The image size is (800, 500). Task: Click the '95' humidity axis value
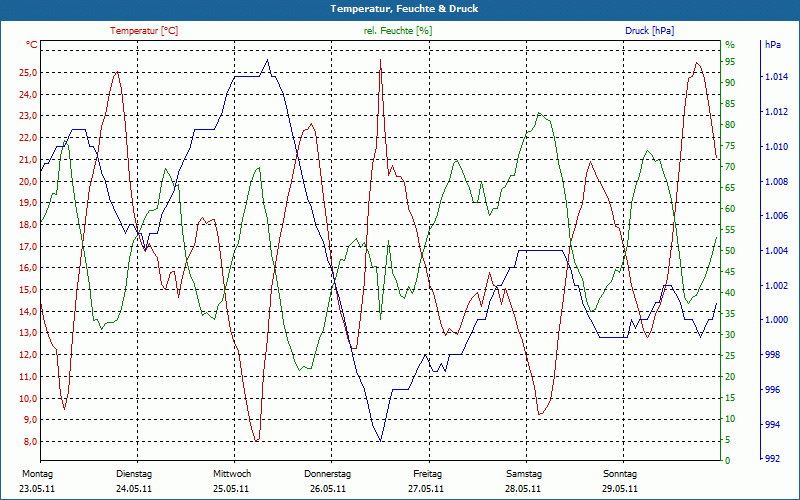pos(730,62)
